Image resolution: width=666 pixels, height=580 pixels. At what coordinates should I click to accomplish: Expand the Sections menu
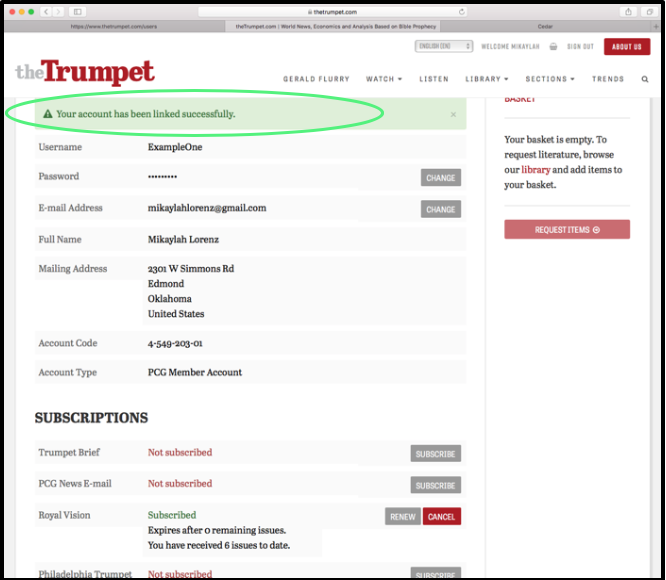(550, 79)
